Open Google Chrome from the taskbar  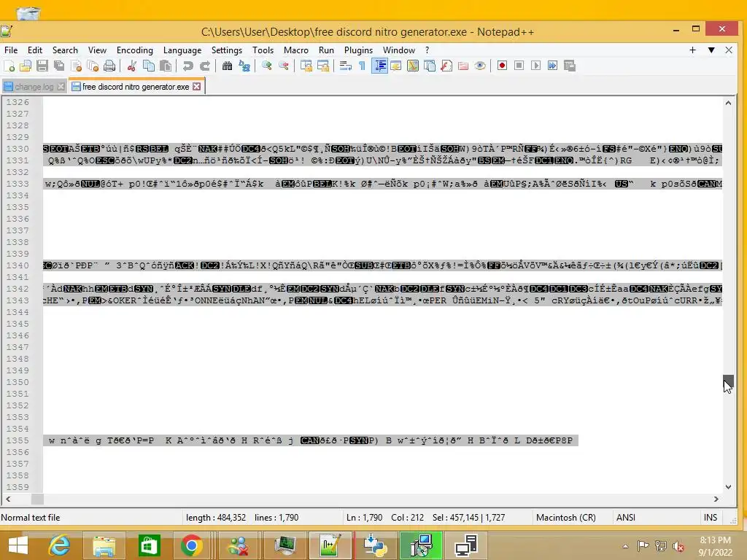[x=192, y=545]
